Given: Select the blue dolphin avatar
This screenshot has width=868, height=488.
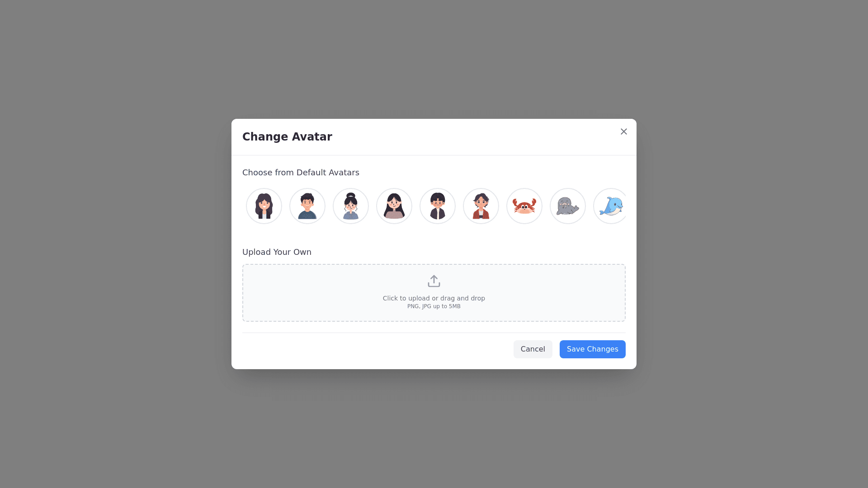Looking at the screenshot, I should pos(610,206).
